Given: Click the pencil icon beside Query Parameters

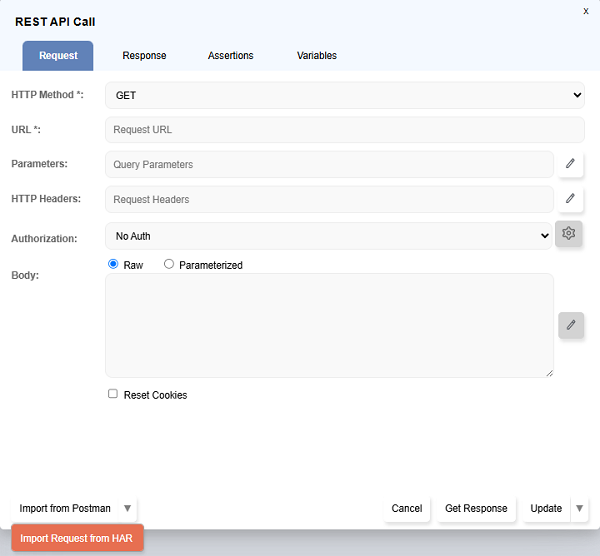Looking at the screenshot, I should (x=570, y=164).
